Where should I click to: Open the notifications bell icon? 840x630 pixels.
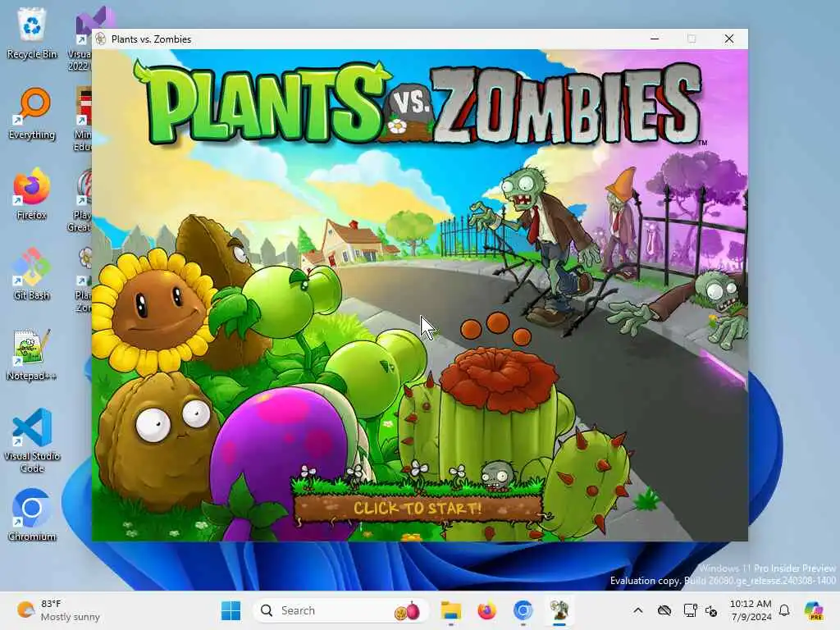point(784,610)
